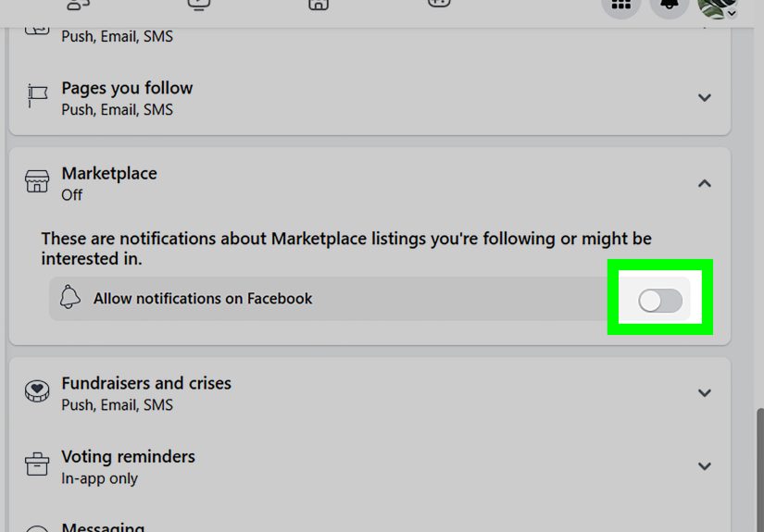The height and width of the screenshot is (532, 764).
Task: Open Marketplace heading text
Action: point(109,173)
